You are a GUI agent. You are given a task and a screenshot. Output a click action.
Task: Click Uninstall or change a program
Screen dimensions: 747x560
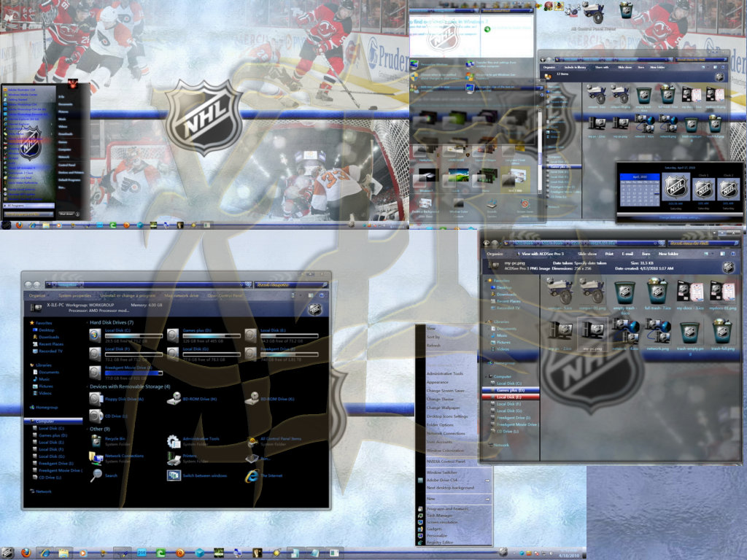pyautogui.click(x=128, y=296)
